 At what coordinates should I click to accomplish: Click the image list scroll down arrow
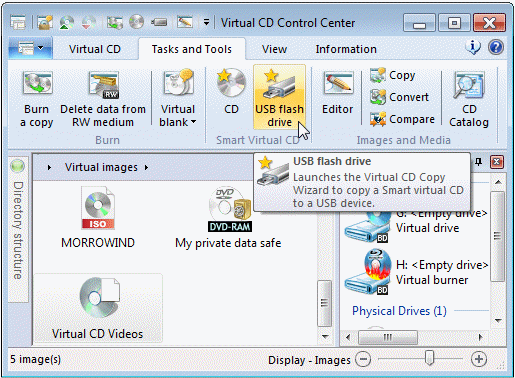(325, 336)
